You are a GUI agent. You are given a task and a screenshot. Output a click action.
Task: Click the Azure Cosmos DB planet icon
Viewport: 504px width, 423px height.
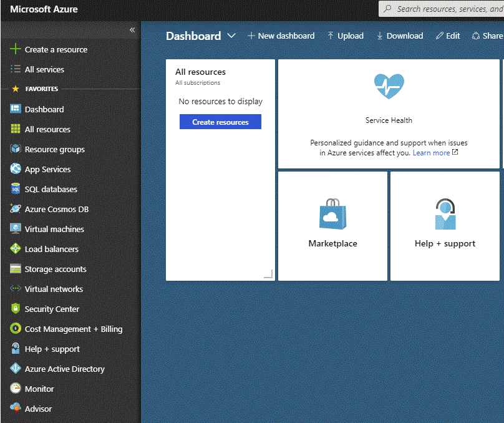point(16,208)
